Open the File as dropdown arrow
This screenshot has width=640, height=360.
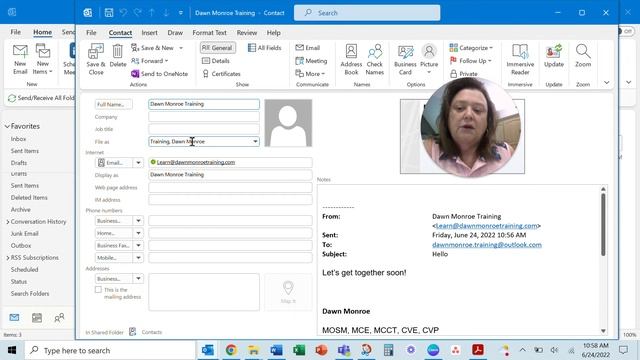255,142
